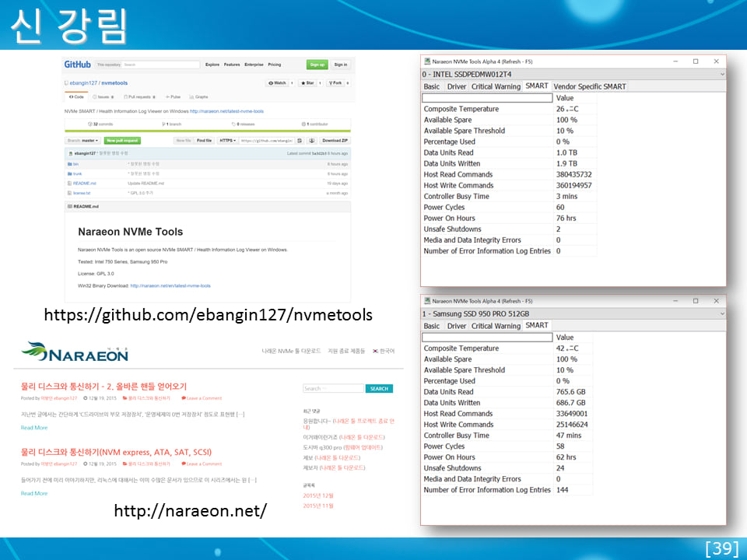The width and height of the screenshot is (747, 560).
Task: Click the GitHub logo
Action: click(77, 65)
